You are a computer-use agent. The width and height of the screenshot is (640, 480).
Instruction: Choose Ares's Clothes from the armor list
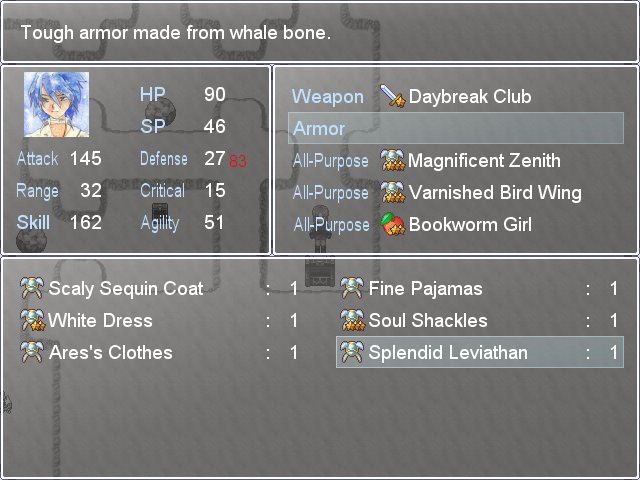pyautogui.click(x=160, y=352)
